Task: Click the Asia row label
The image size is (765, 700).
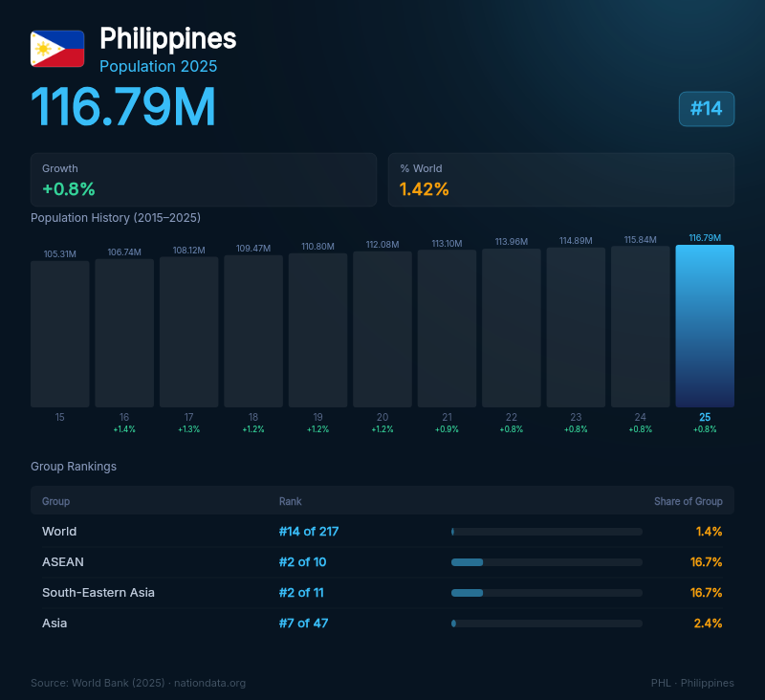Action: [x=55, y=623]
